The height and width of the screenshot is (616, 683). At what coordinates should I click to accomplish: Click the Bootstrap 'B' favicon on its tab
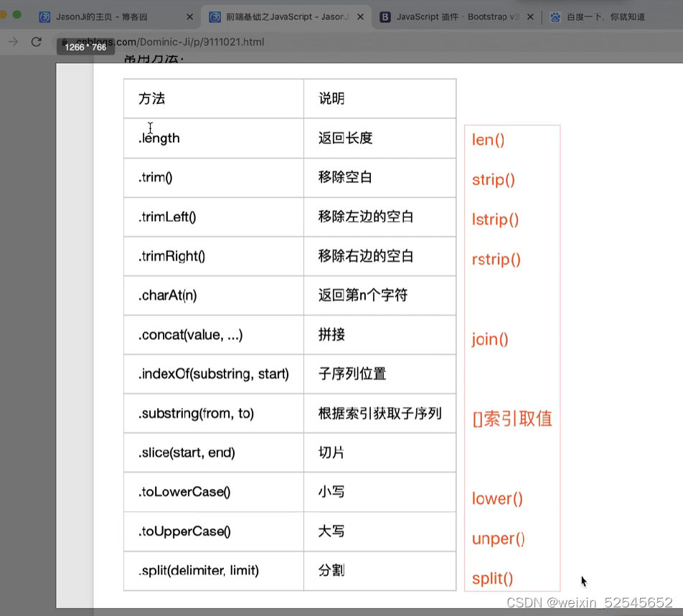(386, 16)
